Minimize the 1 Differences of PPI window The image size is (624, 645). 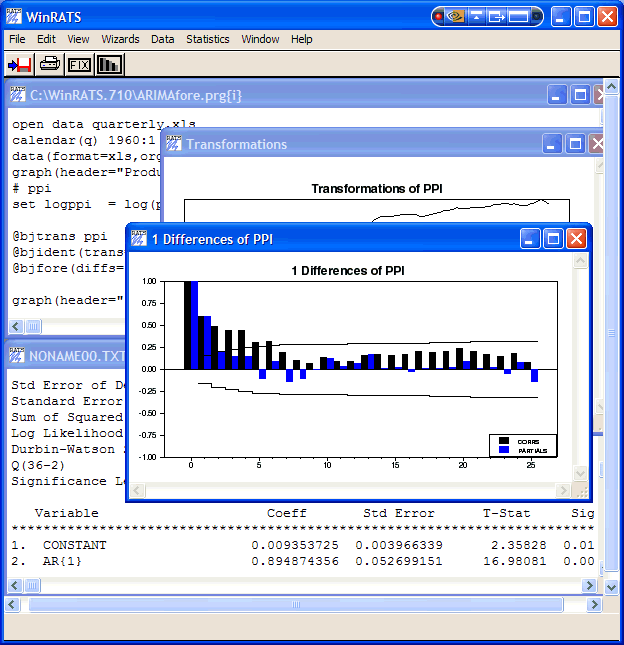pos(530,239)
